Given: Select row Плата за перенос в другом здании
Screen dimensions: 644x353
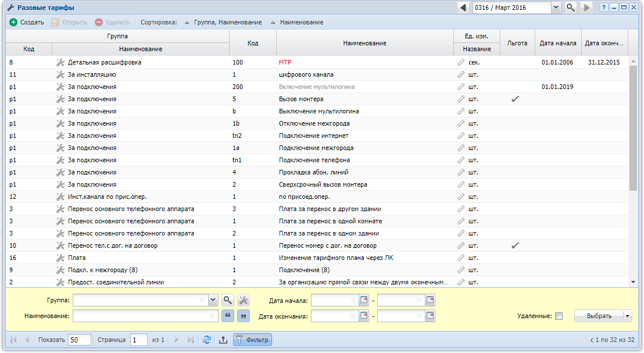Looking at the screenshot, I should click(317, 209).
